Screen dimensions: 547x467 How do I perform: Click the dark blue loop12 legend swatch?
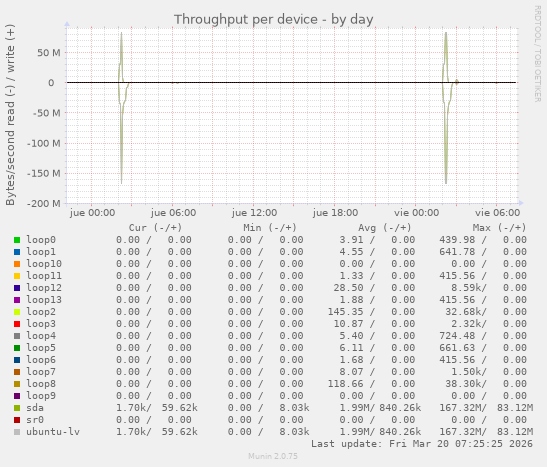pos(17,288)
